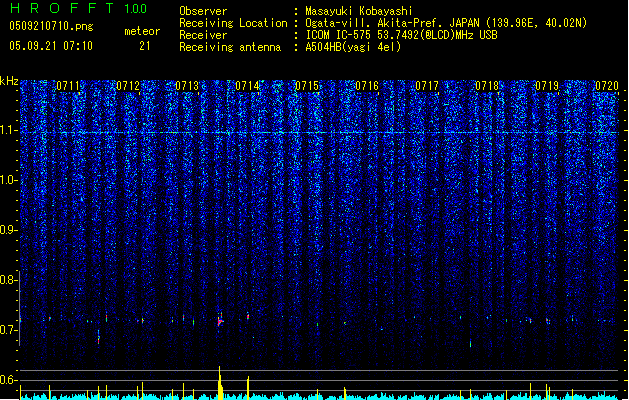Click the meteor count value 21
Image resolution: width=629 pixels, height=400 pixels.
145,46
